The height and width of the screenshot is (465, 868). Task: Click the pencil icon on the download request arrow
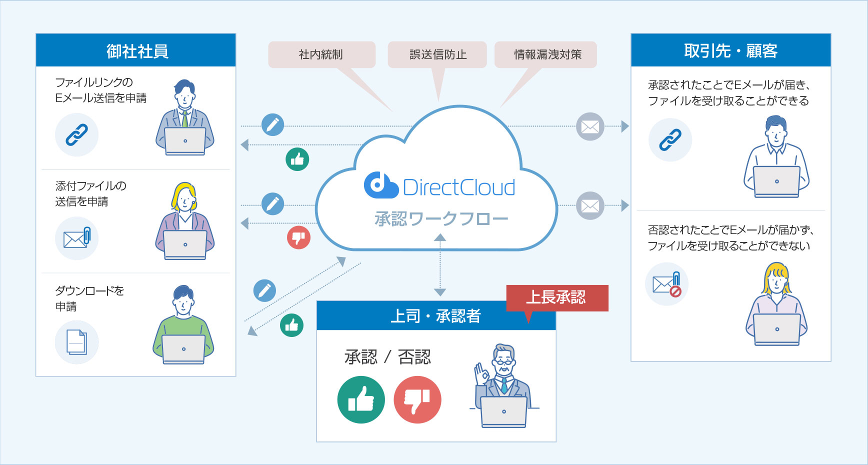point(264,290)
